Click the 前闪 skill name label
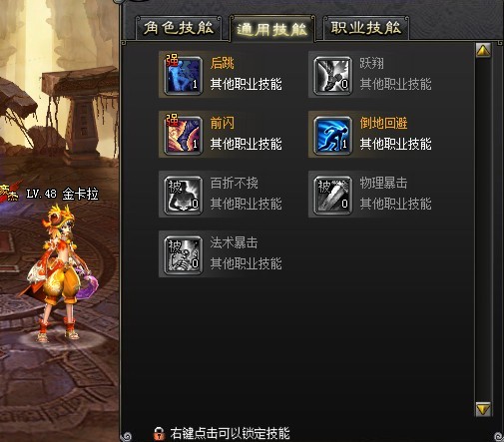Image resolution: width=504 pixels, height=442 pixels. (223, 123)
